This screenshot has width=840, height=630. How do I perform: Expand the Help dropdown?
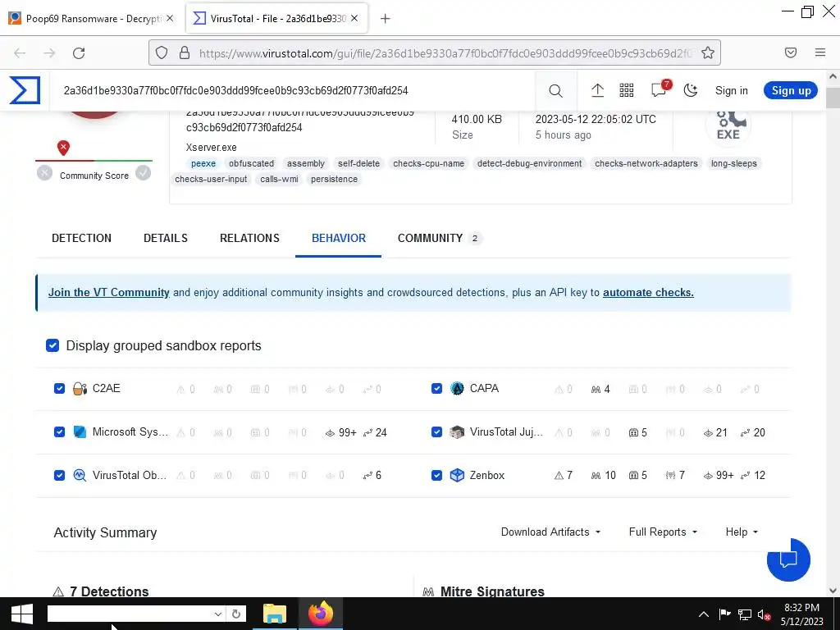tap(742, 532)
